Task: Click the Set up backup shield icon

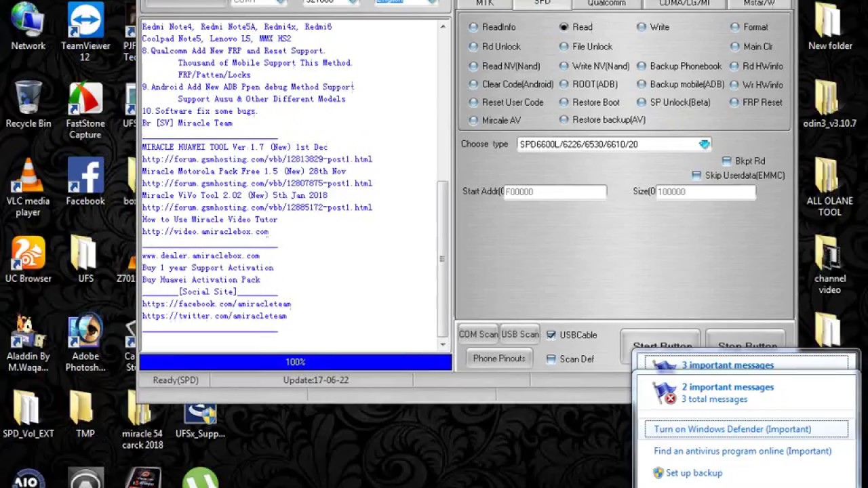Action: [658, 473]
